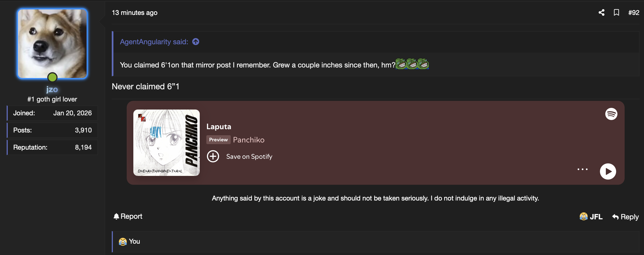Click the Panchiko album cover art
Screen dimensions: 644x255
pyautogui.click(x=167, y=143)
